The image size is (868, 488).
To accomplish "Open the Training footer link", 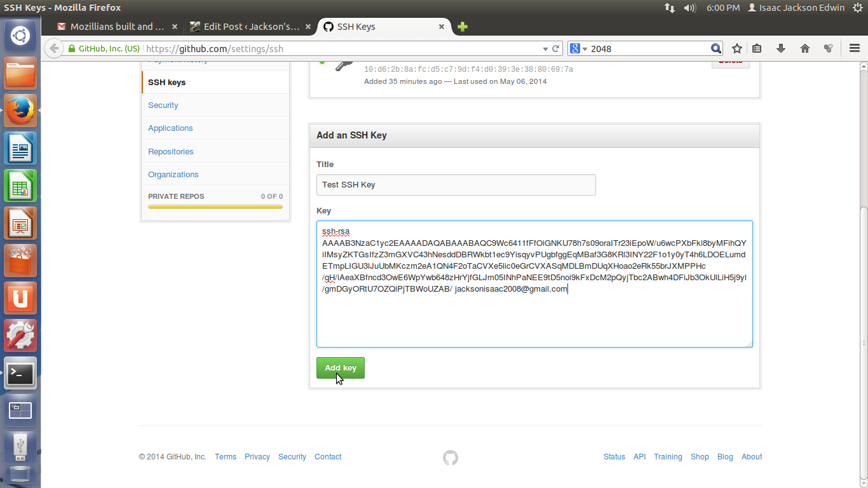I will click(x=668, y=457).
